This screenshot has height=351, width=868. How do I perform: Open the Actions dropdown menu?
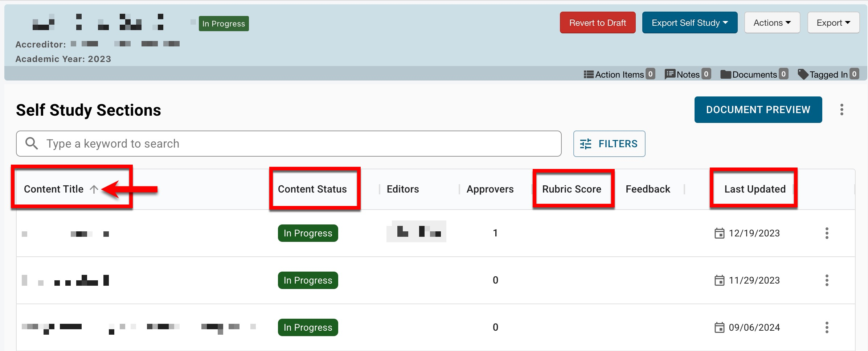772,23
